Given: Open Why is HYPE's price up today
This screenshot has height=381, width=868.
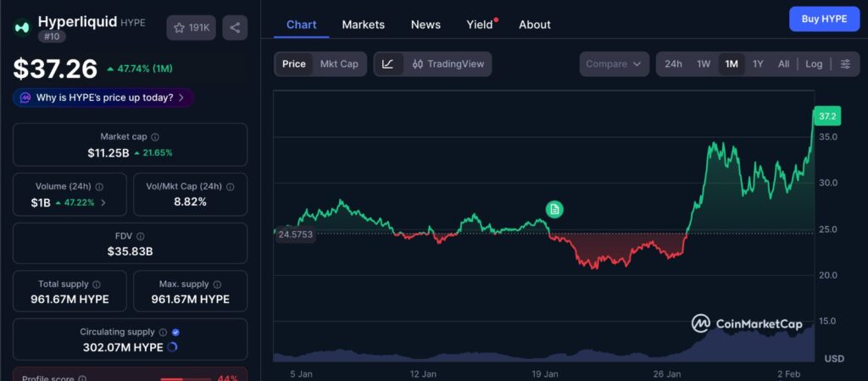Looking at the screenshot, I should coord(103,98).
